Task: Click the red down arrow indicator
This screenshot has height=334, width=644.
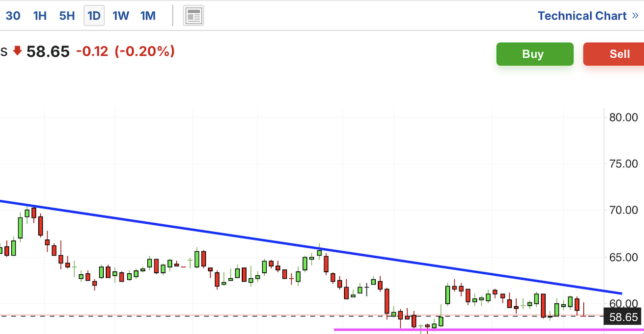Action: tap(18, 51)
